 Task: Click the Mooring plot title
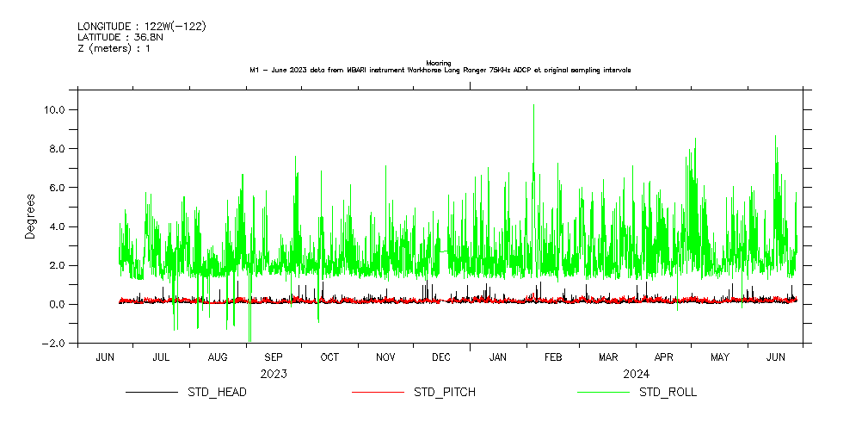tap(439, 63)
